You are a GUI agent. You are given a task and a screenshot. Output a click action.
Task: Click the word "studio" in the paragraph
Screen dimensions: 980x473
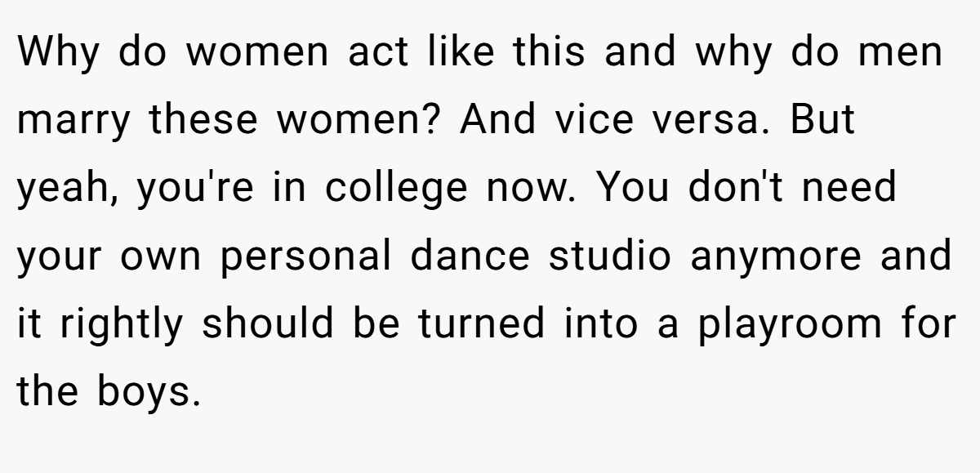(609, 257)
